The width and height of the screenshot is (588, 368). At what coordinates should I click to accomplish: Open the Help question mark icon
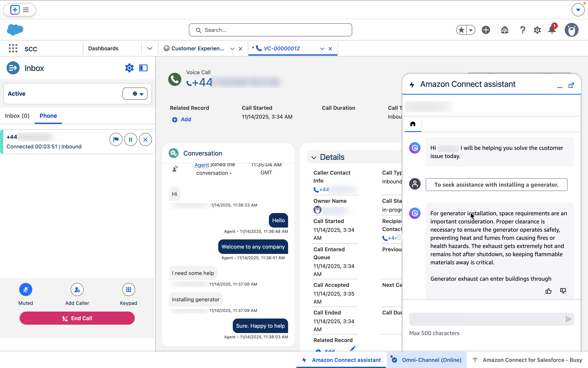pos(522,30)
